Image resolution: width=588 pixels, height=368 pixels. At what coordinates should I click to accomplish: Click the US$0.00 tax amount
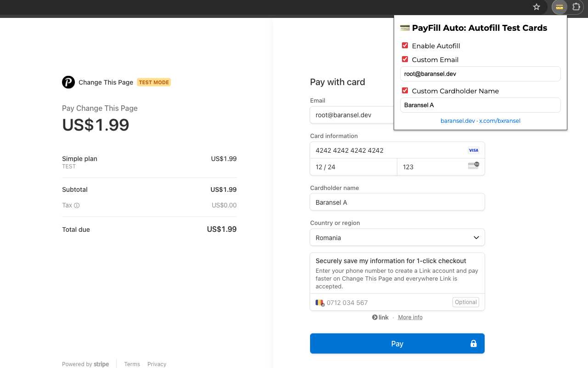224,205
